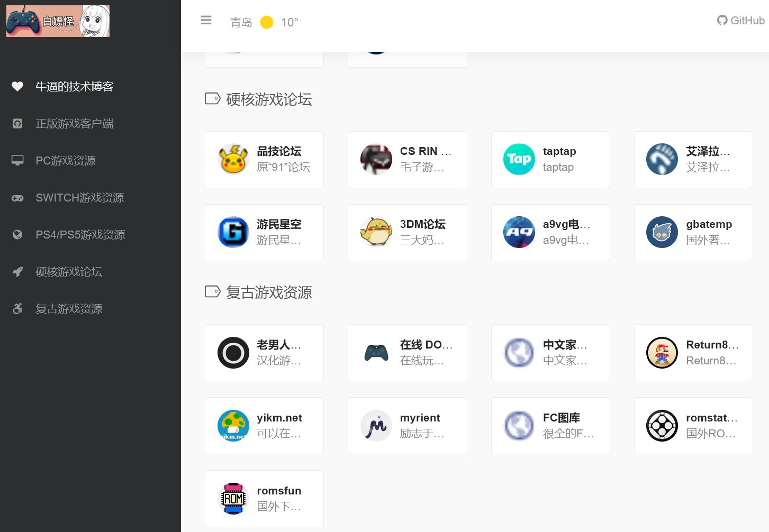Click the tag icon next to 硬核游戏论坛 heading
The height and width of the screenshot is (532, 769).
(212, 99)
